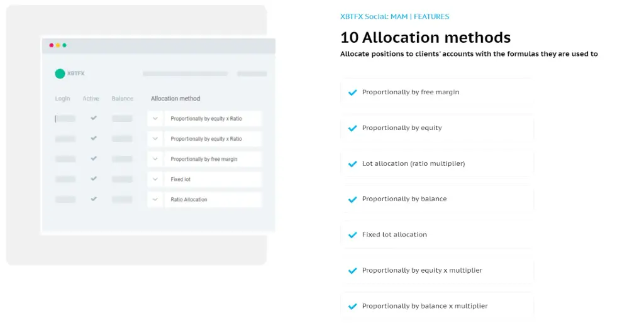
Task: Click the green XBTFX logo circle
Action: pos(60,74)
